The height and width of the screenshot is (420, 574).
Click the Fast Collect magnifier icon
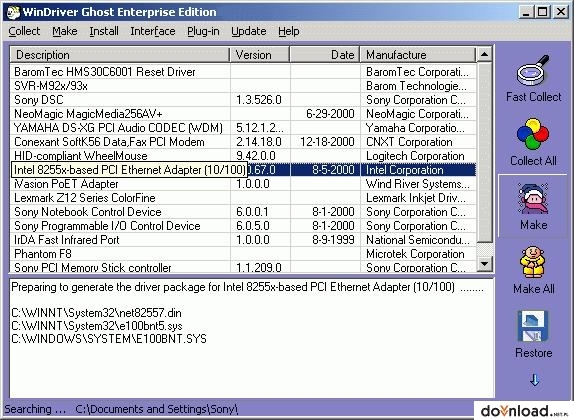click(x=533, y=70)
